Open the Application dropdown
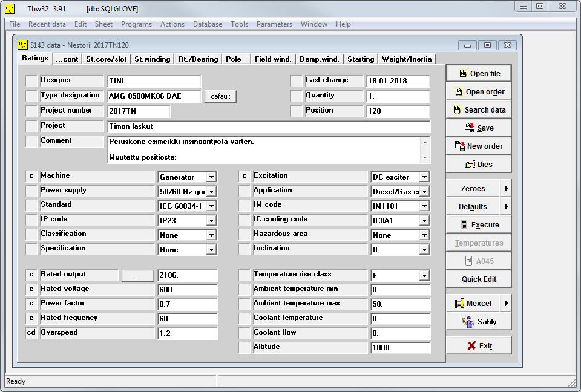581x392 pixels. (x=424, y=192)
